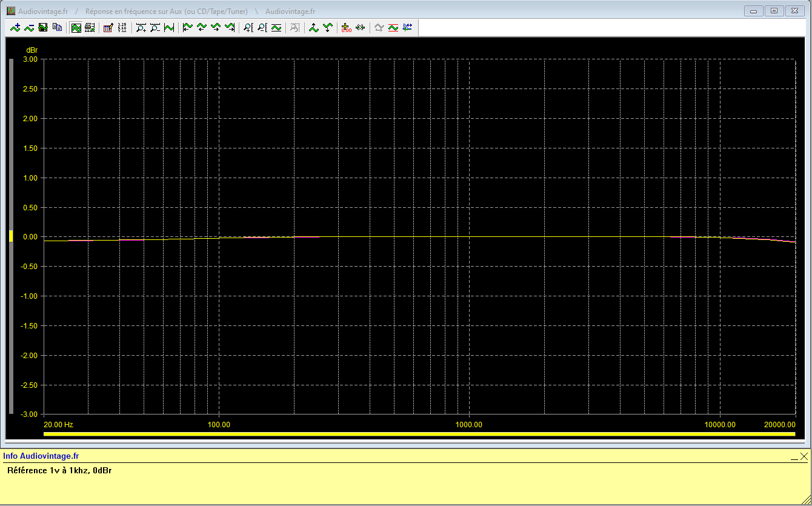Click the blue axes-with-arrows icon

click(x=407, y=27)
